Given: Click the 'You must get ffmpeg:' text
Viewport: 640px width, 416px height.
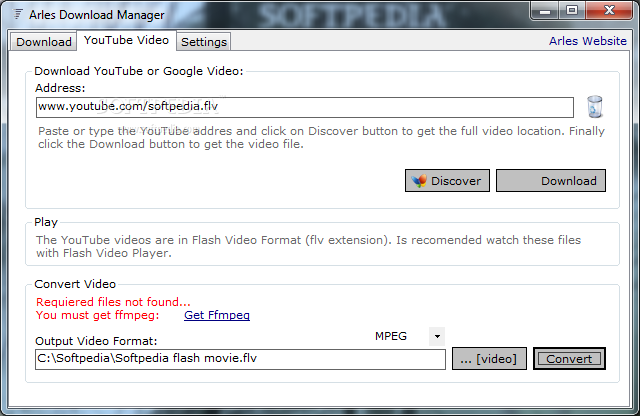Looking at the screenshot, I should tap(97, 315).
